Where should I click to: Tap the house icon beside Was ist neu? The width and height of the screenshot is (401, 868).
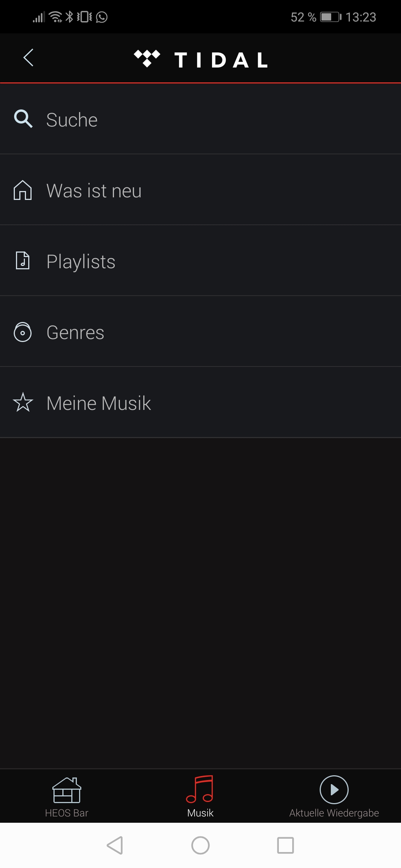(23, 190)
